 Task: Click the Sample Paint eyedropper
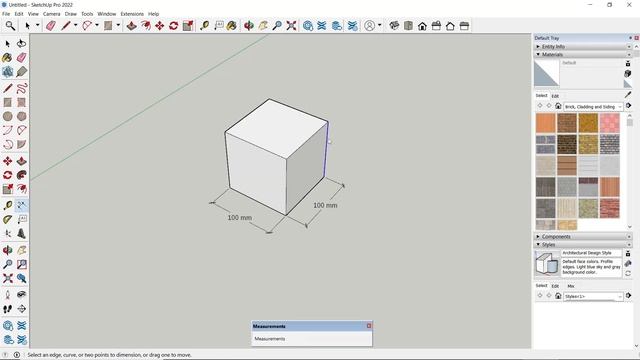pyautogui.click(x=628, y=95)
